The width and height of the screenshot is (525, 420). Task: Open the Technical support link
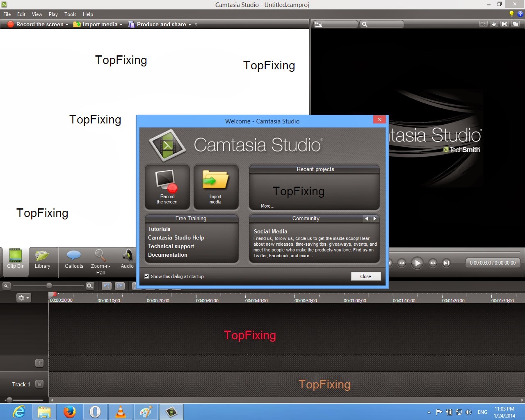pos(171,247)
